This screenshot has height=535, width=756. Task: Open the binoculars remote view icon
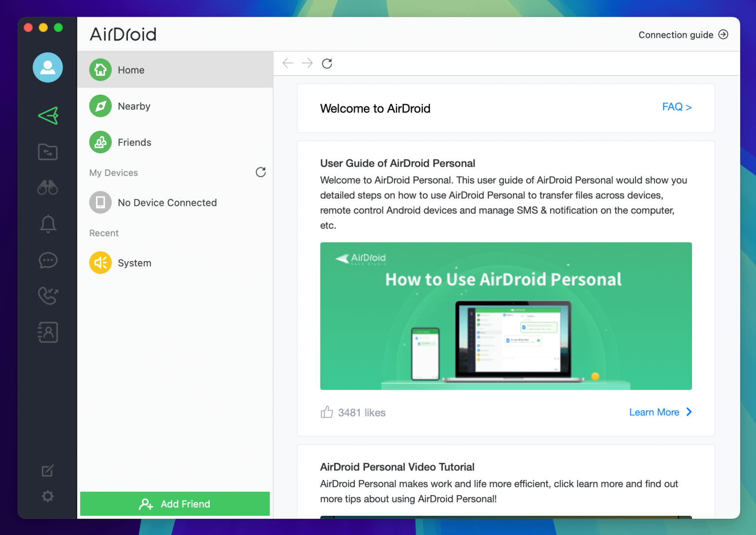pos(48,188)
